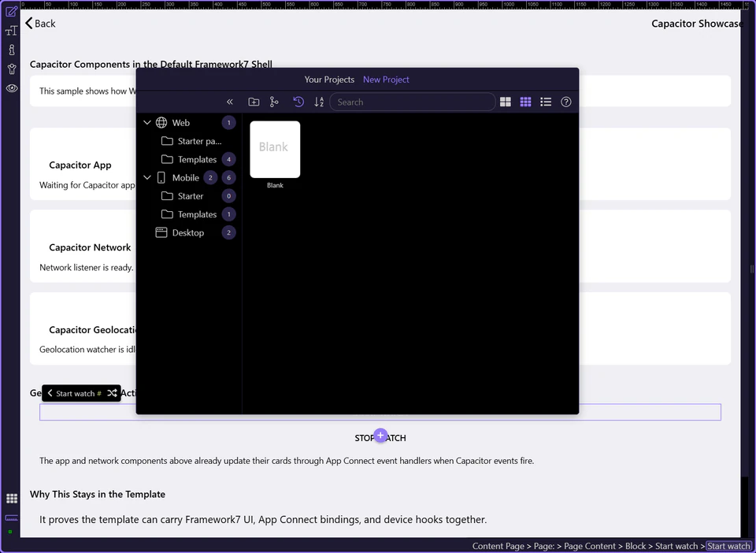
Task: Select Block in breadcrumb
Action: [636, 546]
